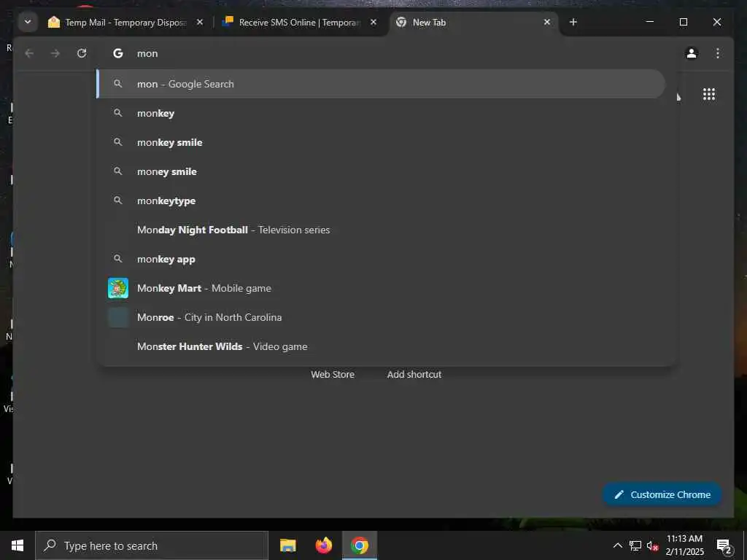Open a new tab with plus button
This screenshot has height=560, width=747.
pyautogui.click(x=573, y=23)
